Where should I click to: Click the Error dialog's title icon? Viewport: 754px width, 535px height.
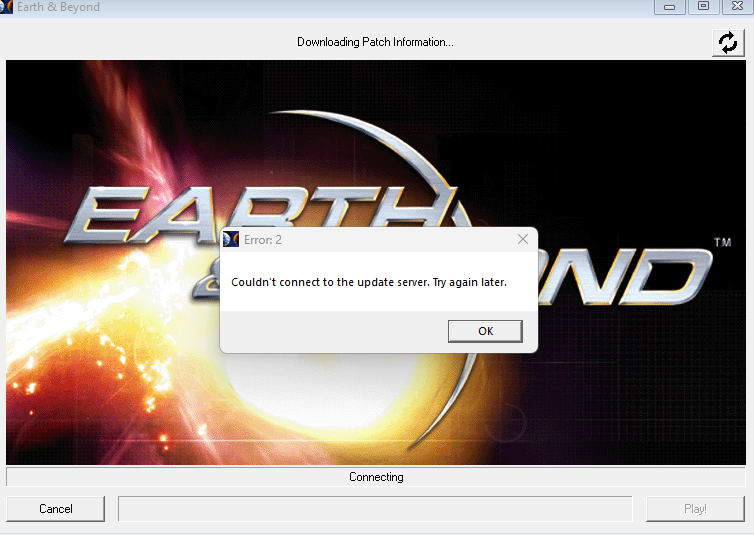[231, 239]
